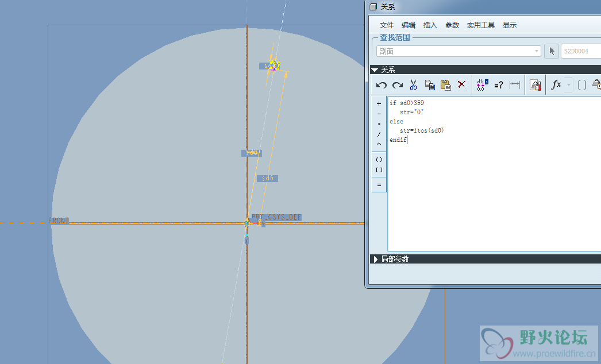This screenshot has height=364, width=601.
Task: Select the PRT_CSYS_DEF coordinate system label
Action: point(276,217)
